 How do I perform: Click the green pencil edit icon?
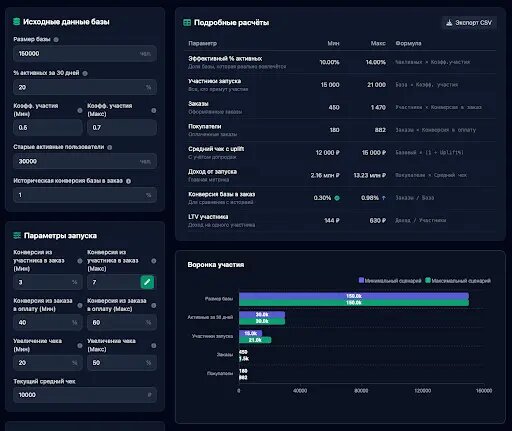click(x=147, y=282)
